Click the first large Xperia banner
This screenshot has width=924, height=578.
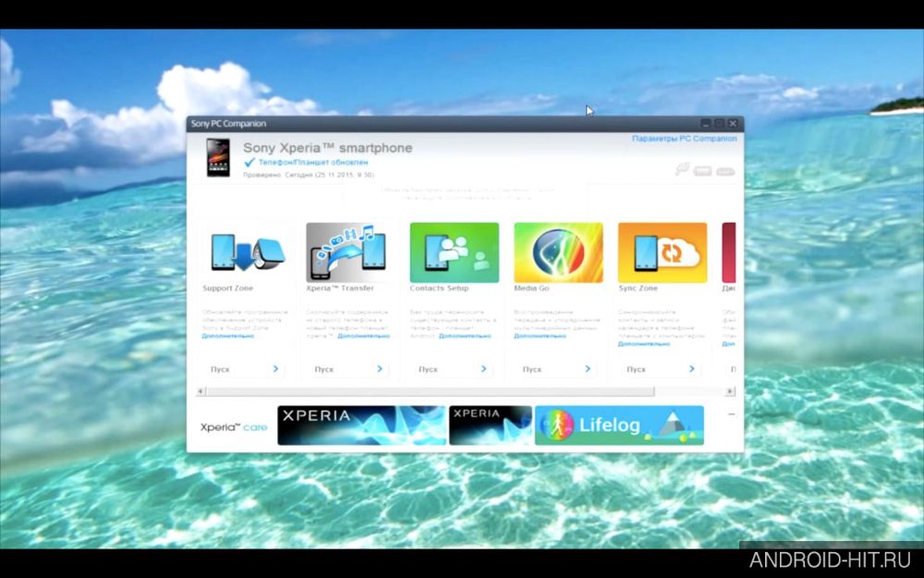pos(361,425)
